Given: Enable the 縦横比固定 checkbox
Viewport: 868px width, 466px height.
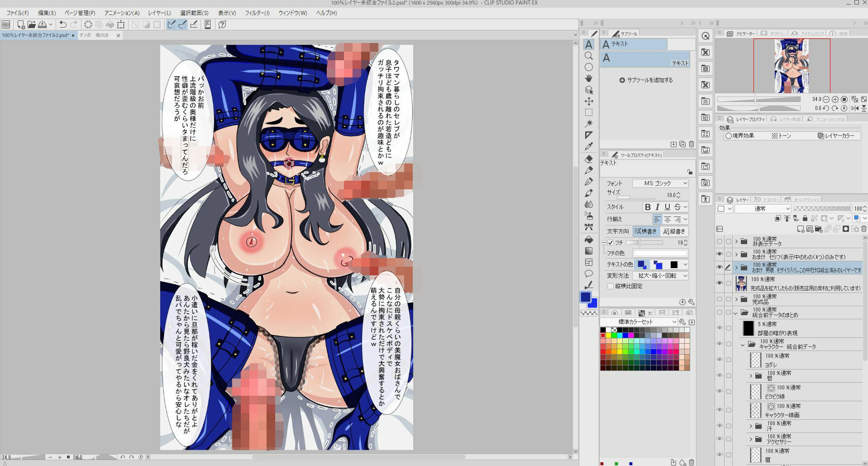Looking at the screenshot, I should tap(610, 286).
